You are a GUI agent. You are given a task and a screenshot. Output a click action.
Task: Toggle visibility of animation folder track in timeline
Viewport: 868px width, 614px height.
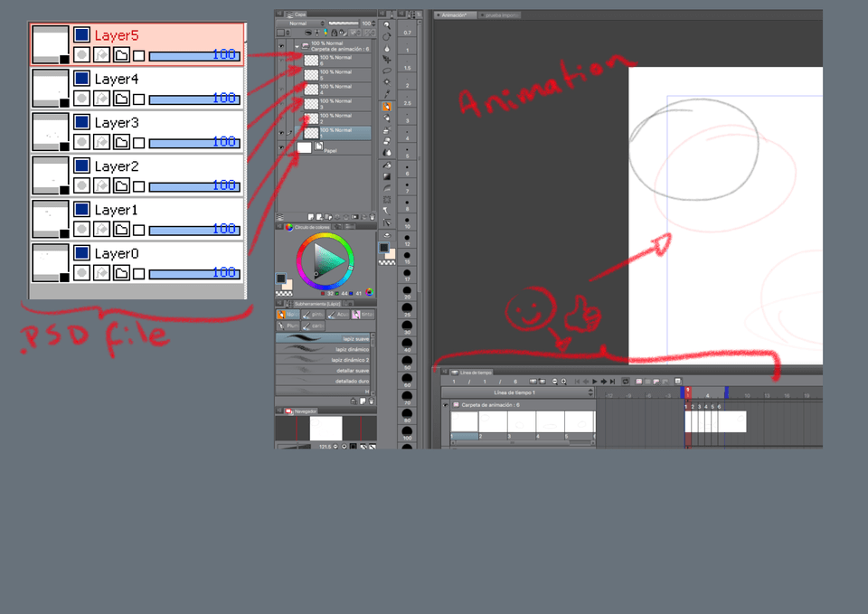[446, 405]
